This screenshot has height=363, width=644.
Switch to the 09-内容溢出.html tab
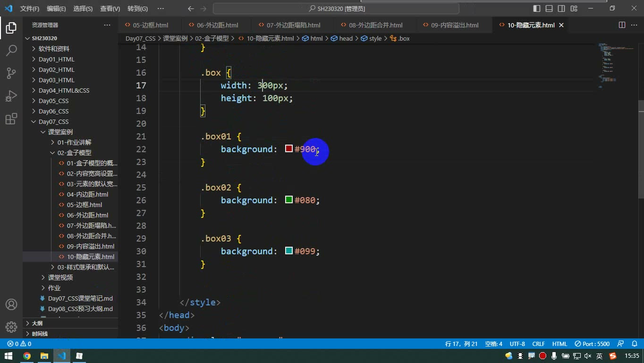point(454,25)
